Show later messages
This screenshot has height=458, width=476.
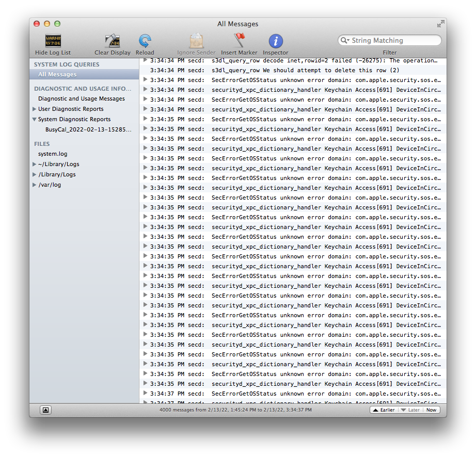(x=410, y=410)
